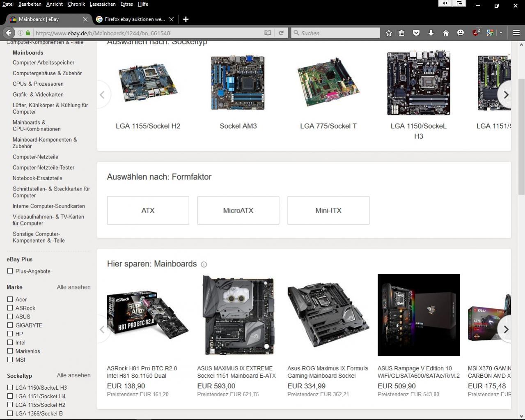Go back in Sockeltyp carousel with left arrow

103,95
